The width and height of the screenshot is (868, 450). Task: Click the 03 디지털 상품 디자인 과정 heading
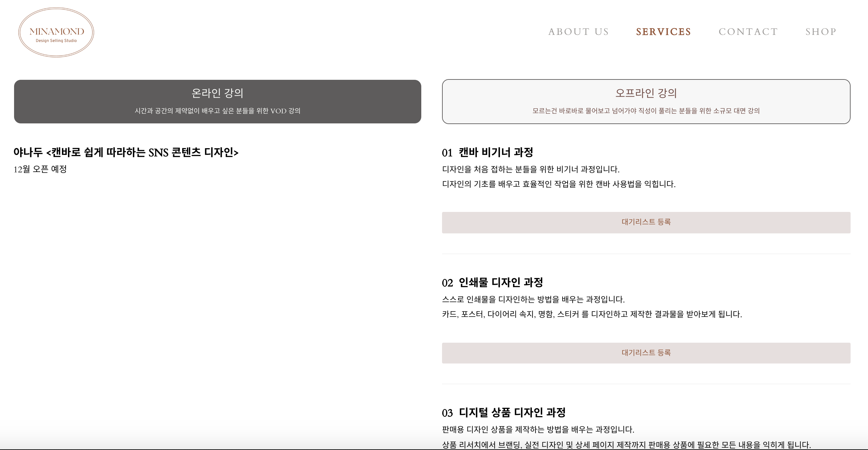point(503,412)
